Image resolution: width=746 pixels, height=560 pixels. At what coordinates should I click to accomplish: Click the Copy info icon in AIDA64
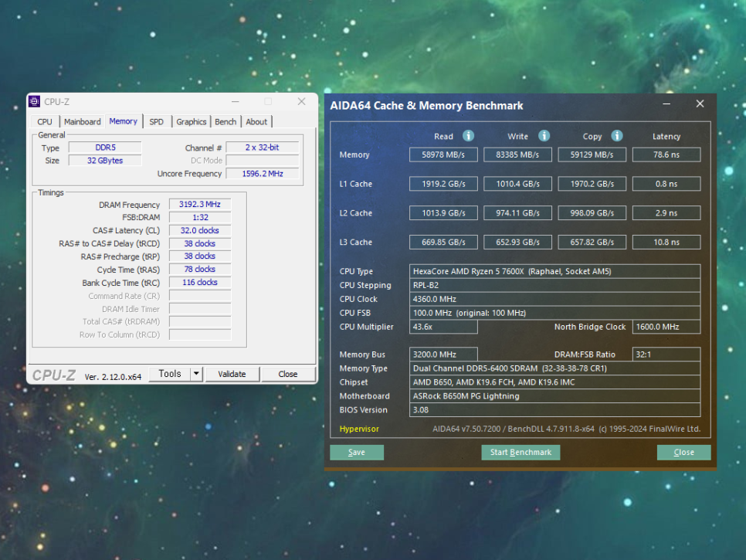coord(616,136)
